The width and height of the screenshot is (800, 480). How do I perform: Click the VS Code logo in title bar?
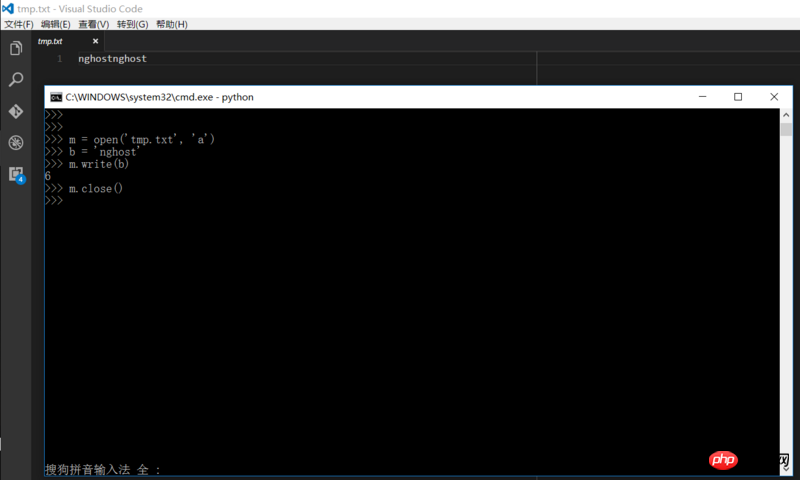pyautogui.click(x=8, y=9)
